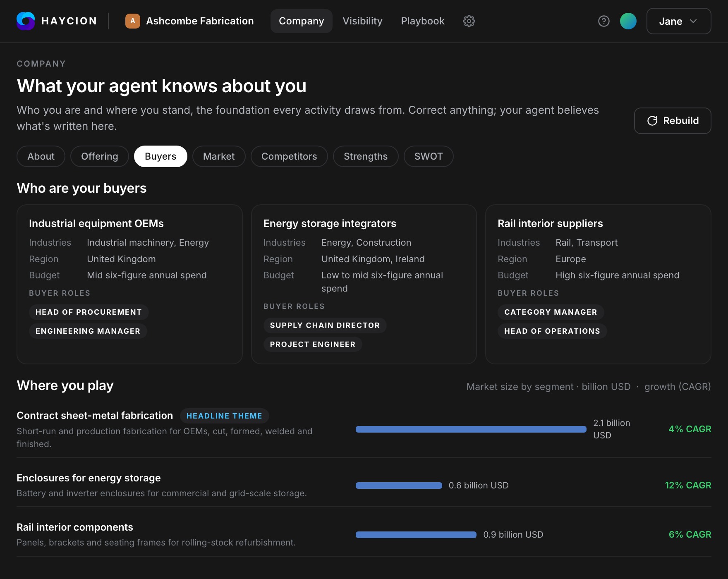728x579 pixels.
Task: Click the Enclosures for energy storage heading
Action: [x=89, y=478]
